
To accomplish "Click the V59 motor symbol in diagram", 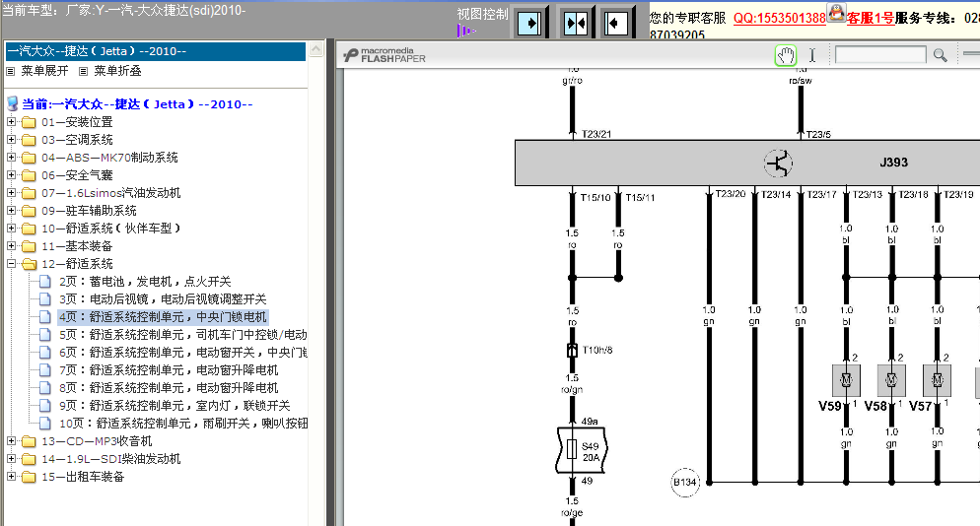I will coord(846,380).
